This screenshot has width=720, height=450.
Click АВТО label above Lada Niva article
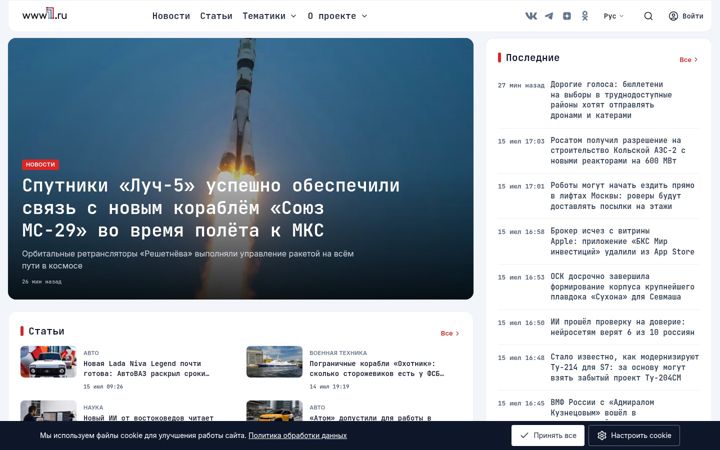click(91, 353)
